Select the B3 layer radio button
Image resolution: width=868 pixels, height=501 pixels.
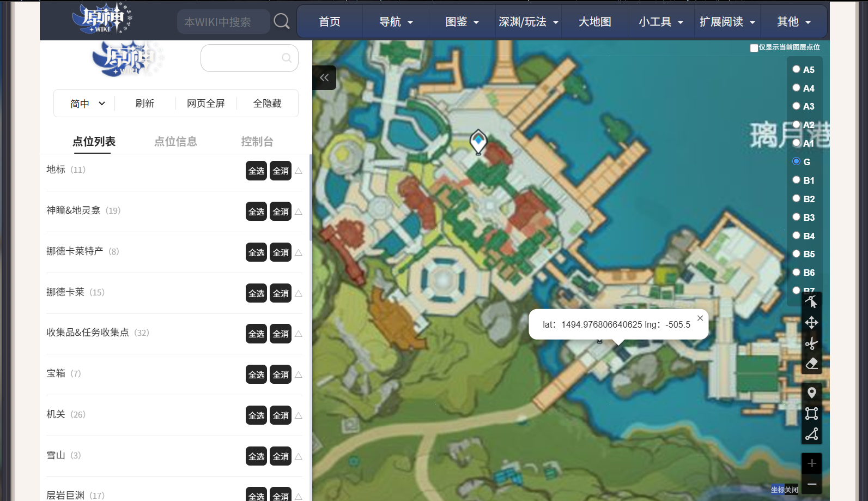click(x=796, y=217)
